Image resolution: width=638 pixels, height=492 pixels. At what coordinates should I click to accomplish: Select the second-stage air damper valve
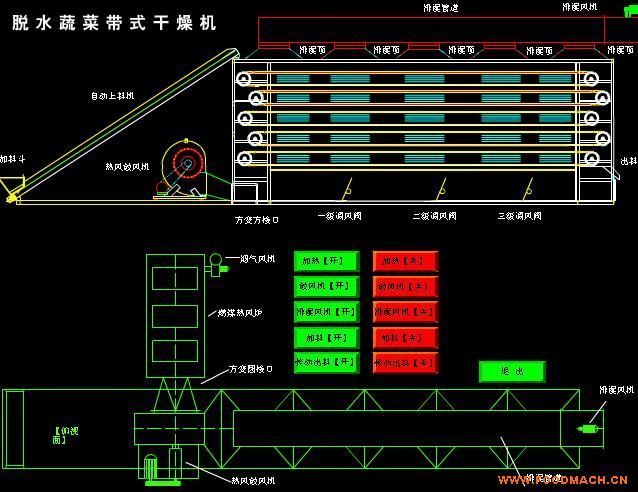(440, 187)
